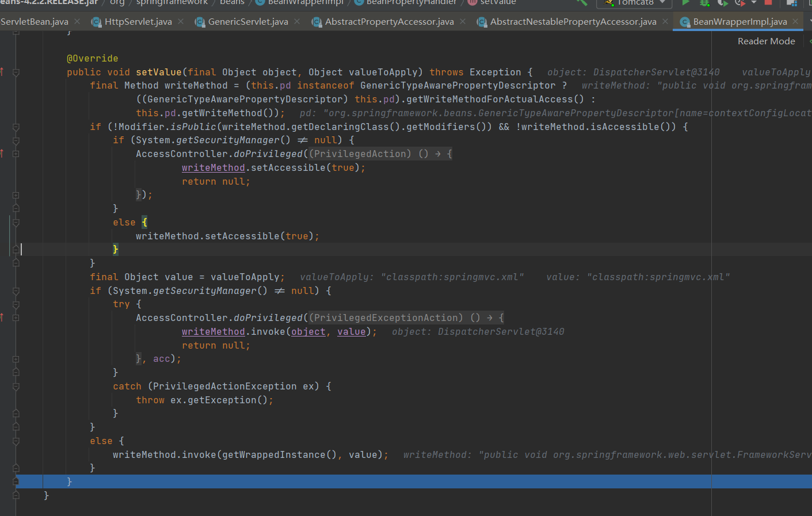Collapse the try block fold marker
Image resolution: width=812 pixels, height=516 pixels.
click(16, 305)
